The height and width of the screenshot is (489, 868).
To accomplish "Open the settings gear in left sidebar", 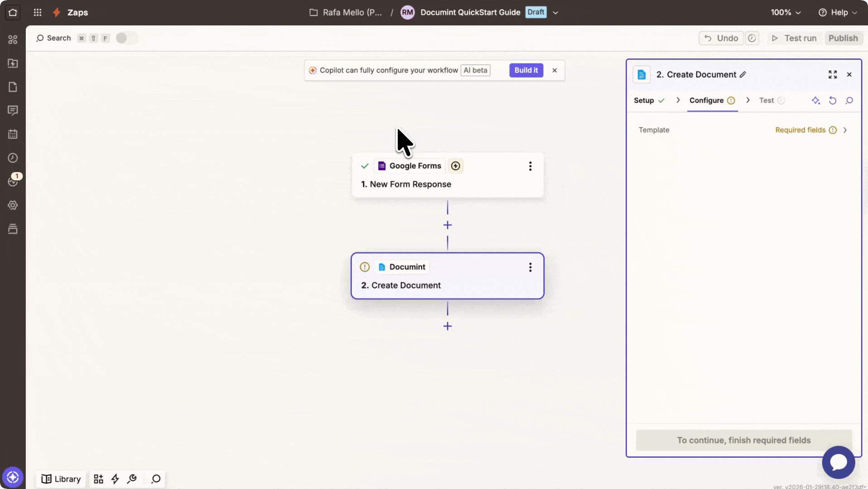I will [x=13, y=205].
